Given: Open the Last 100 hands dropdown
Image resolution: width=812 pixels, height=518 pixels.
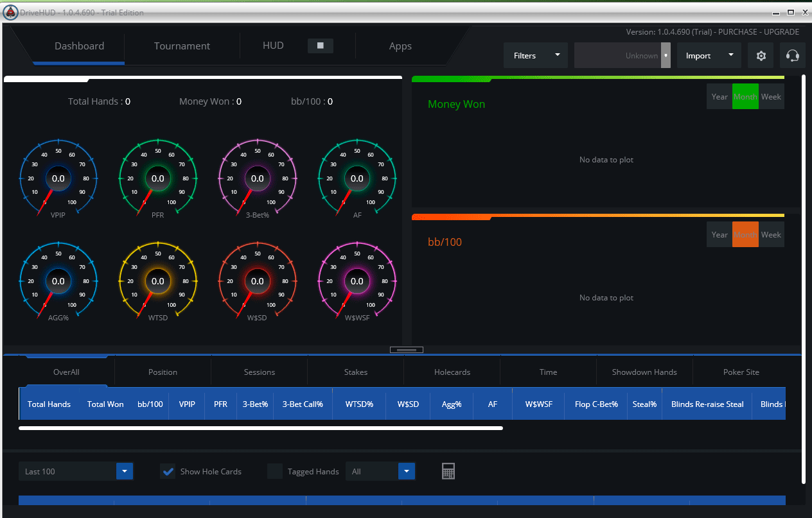Looking at the screenshot, I should [x=124, y=471].
